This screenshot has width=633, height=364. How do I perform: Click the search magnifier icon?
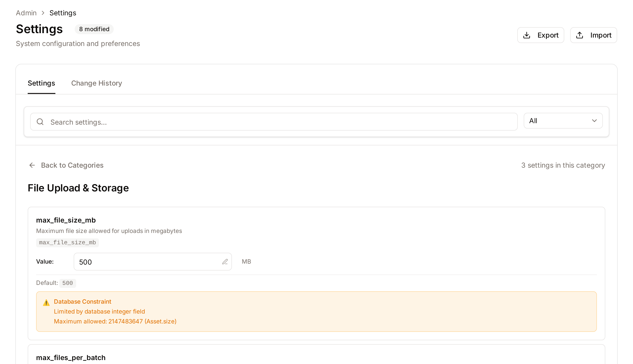tap(40, 122)
